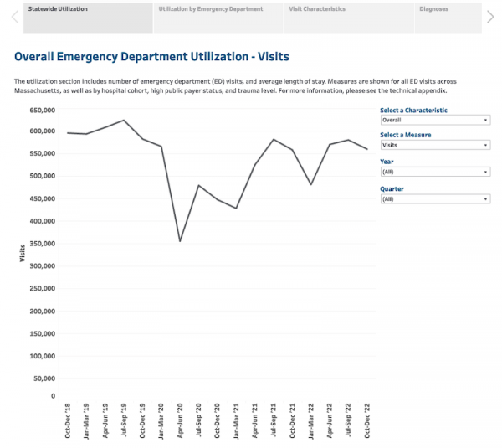
Task: Expand the Select a Characteristic dropdown
Action: pos(434,120)
